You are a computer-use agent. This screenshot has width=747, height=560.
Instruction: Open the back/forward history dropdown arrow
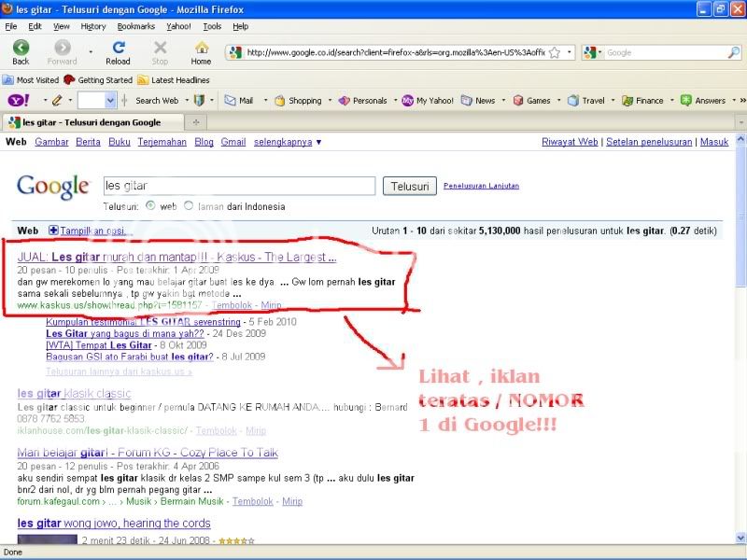[x=91, y=52]
